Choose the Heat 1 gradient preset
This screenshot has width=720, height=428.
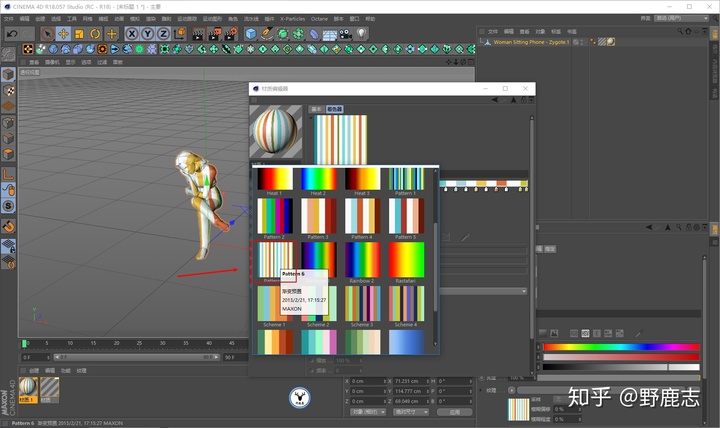275,181
